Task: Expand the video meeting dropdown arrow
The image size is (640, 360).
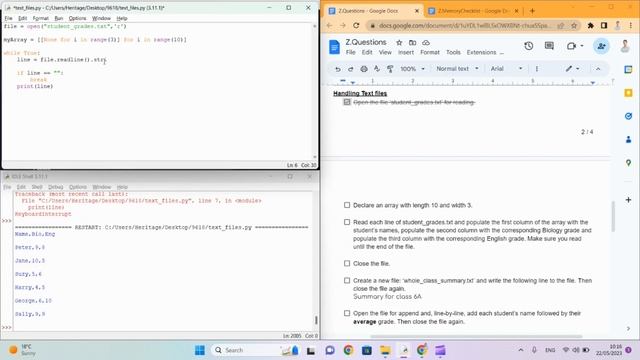Action: (582, 46)
